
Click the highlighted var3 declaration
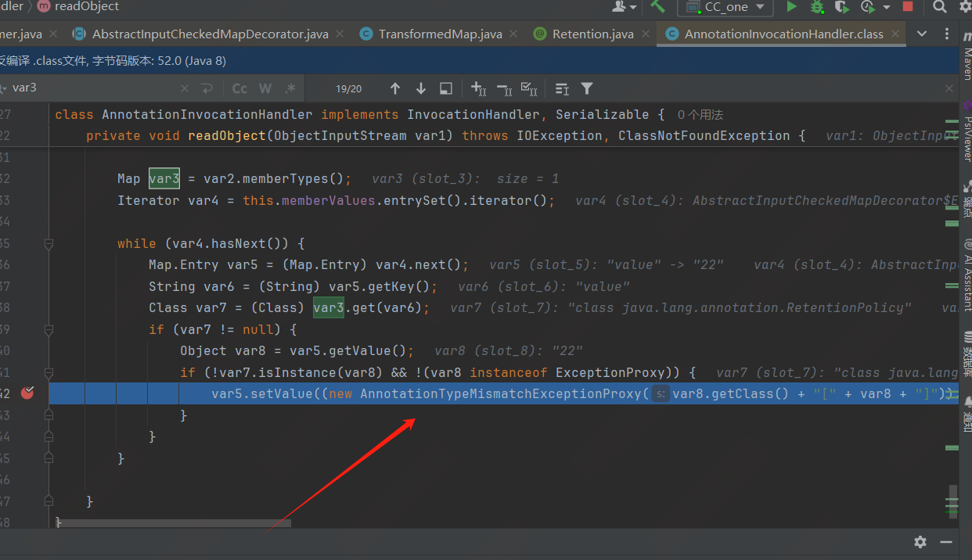pyautogui.click(x=164, y=179)
